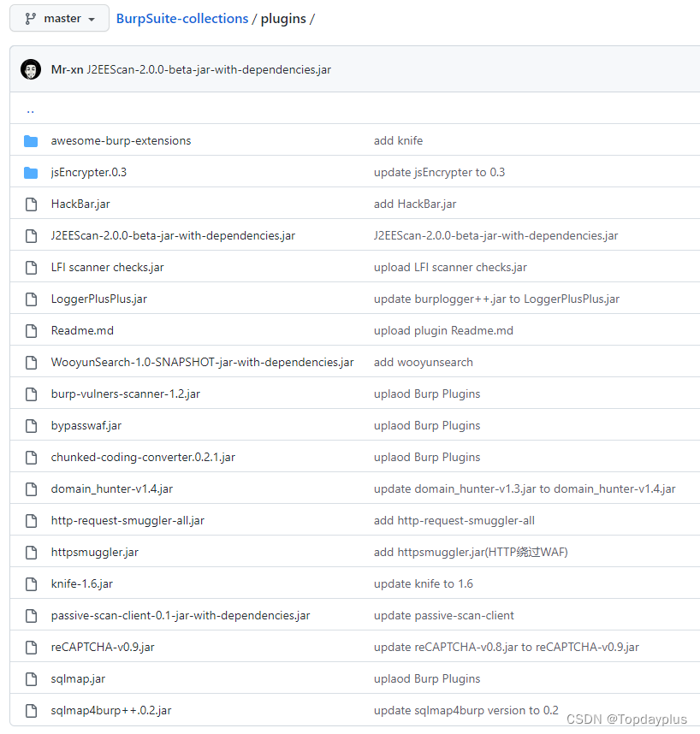700x734 pixels.
Task: Open J2EEScan-2.0.0-beta-jar-with-dependencies.jar in file list
Action: click(173, 235)
